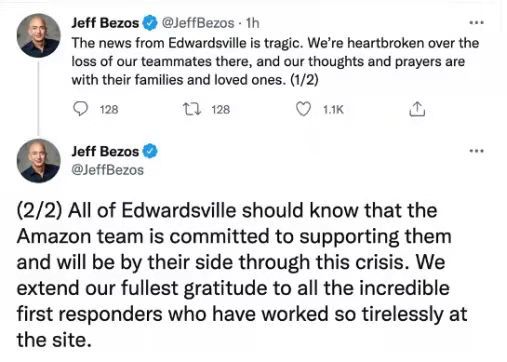Click Jeff Bezos name in first tweet
The height and width of the screenshot is (362, 507).
tap(105, 23)
